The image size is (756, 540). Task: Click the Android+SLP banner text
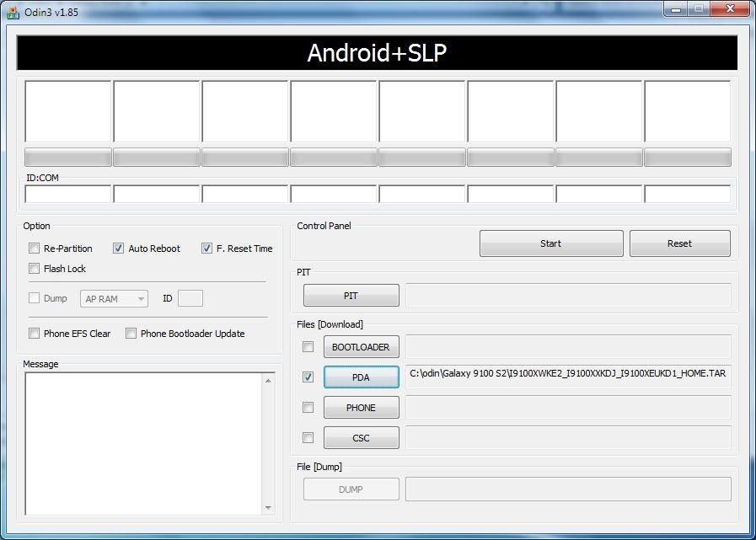[x=377, y=52]
